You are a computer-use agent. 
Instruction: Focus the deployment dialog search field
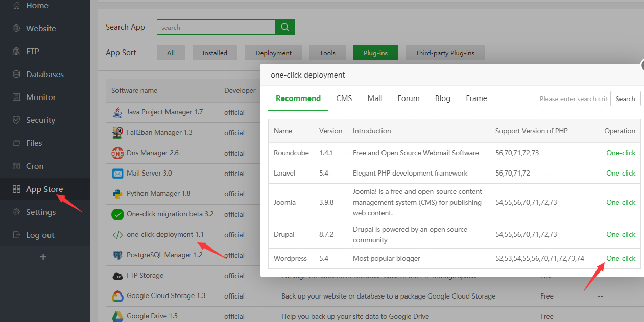572,99
